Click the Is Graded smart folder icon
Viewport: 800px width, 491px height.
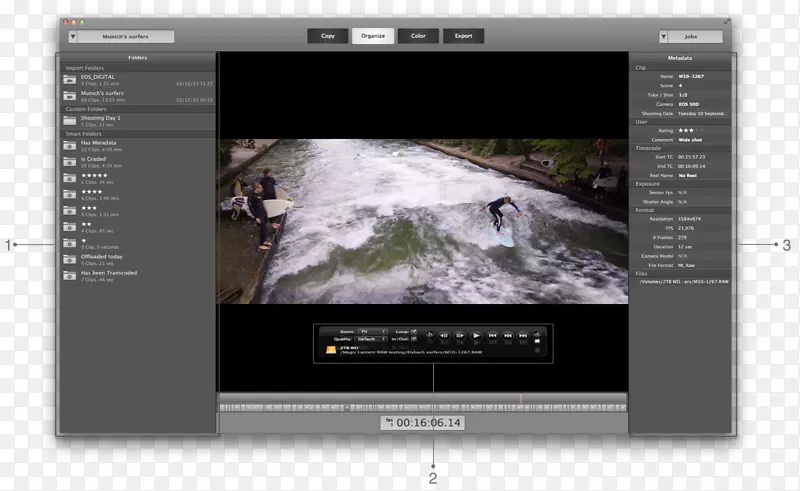pyautogui.click(x=69, y=161)
